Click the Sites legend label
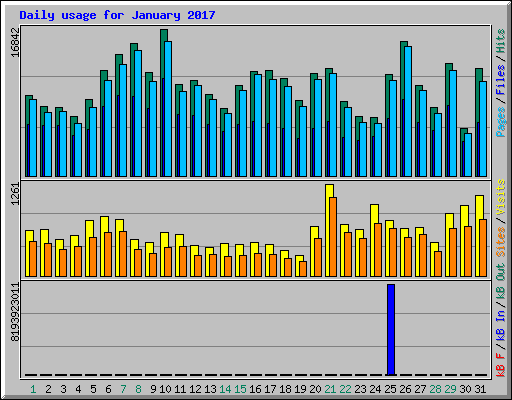The width and height of the screenshot is (512, 400). 500,242
